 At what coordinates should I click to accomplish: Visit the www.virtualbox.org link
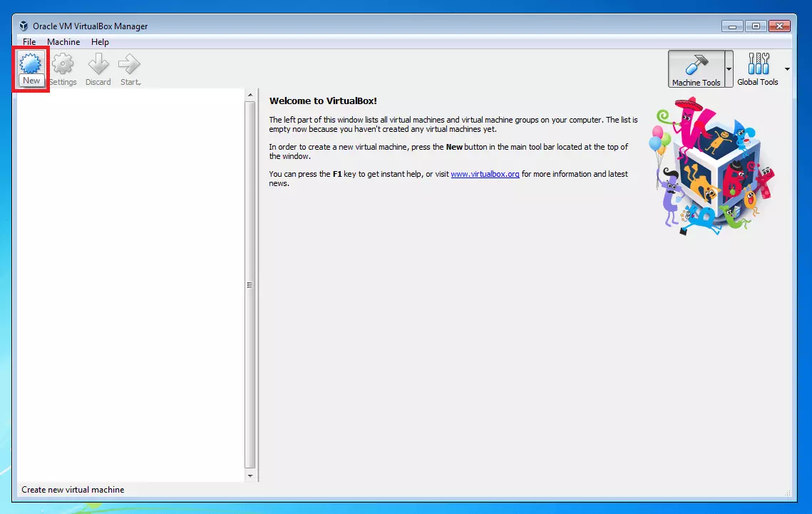coord(485,174)
